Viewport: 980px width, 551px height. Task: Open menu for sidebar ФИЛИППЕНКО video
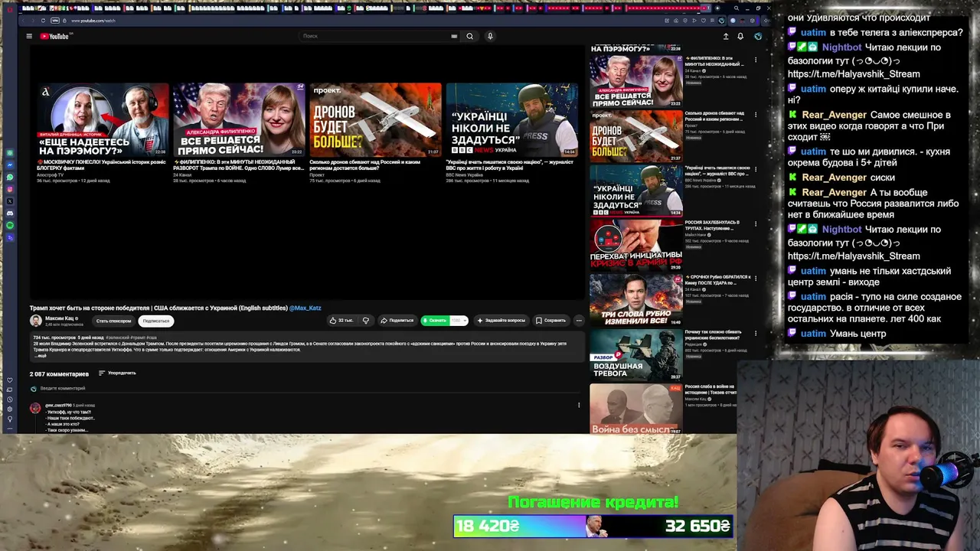[756, 60]
